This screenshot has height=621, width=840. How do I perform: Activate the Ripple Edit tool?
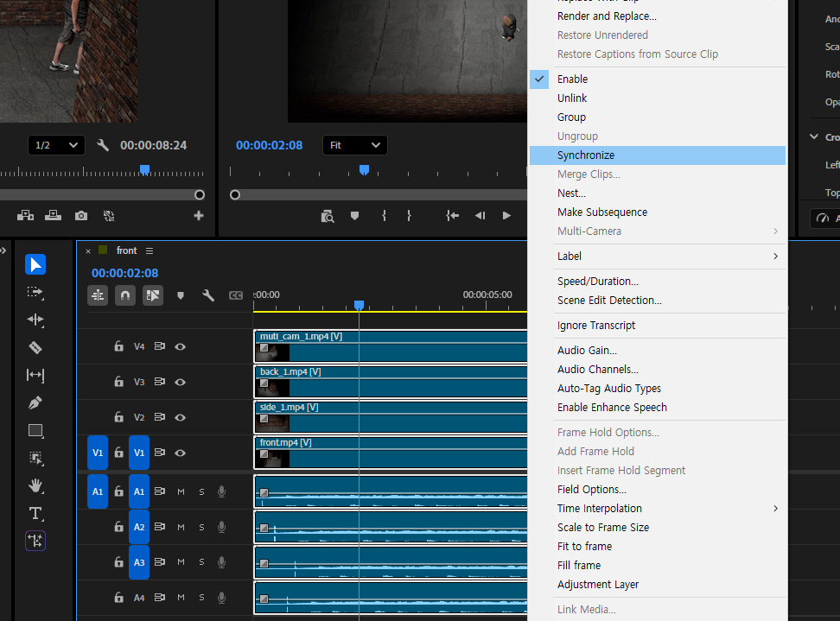(35, 320)
